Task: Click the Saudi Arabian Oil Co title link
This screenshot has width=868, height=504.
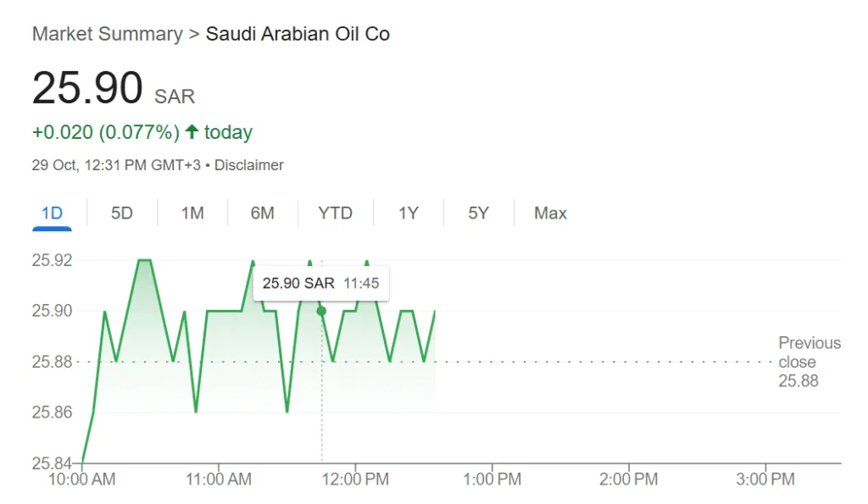Action: point(298,34)
